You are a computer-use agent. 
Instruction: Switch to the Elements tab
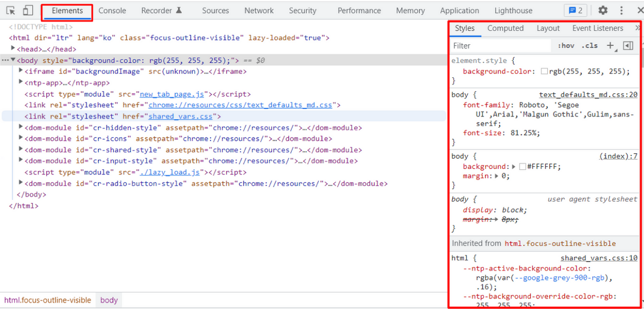[67, 11]
